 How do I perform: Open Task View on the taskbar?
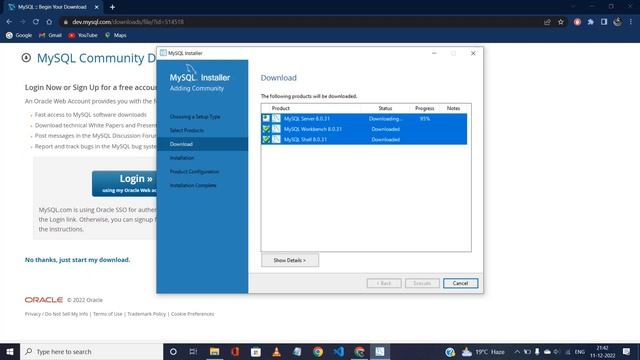(193, 351)
